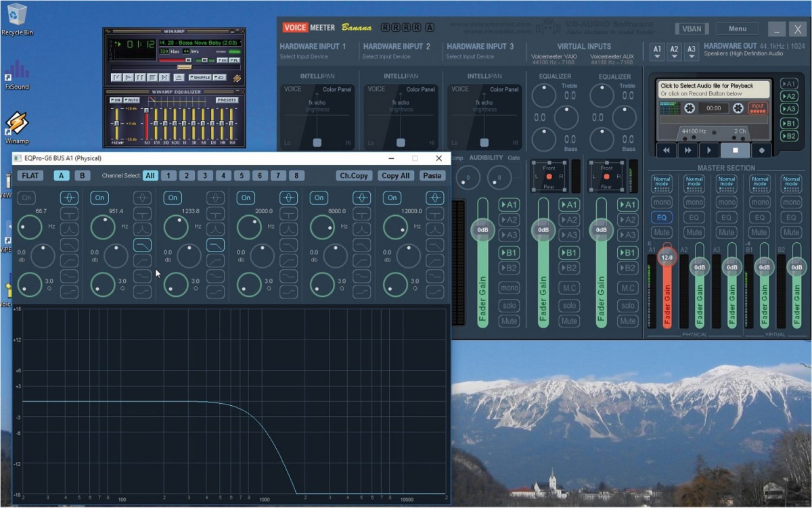Select input device for Hardware Input 3

point(470,57)
